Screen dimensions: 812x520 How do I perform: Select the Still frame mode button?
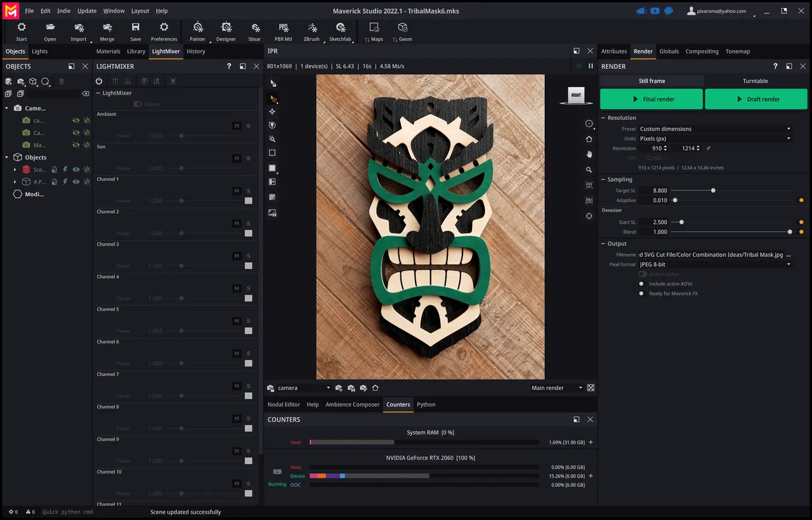(652, 81)
